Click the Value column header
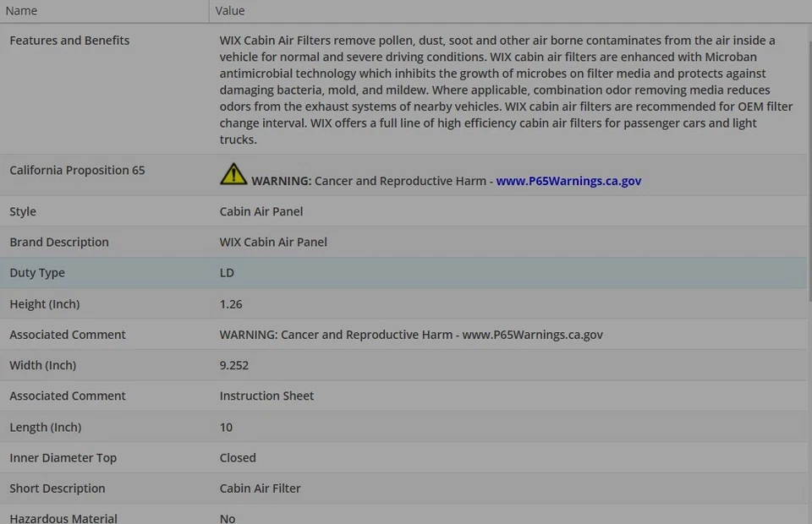 230,11
